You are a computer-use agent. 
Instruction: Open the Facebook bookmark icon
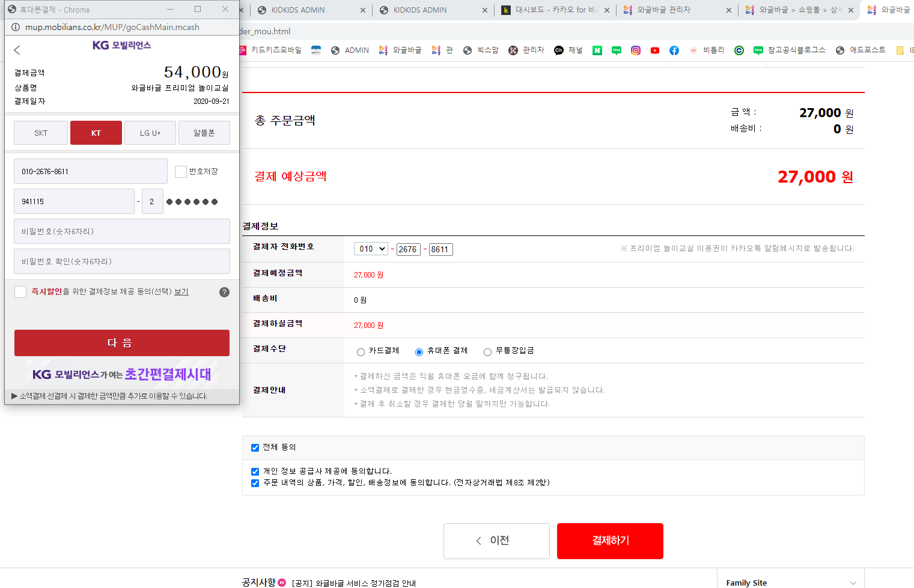point(674,50)
